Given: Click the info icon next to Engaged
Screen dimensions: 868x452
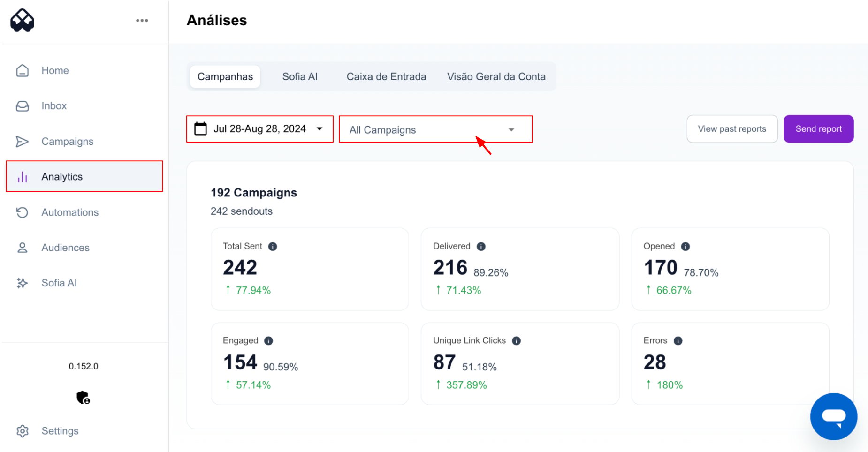Looking at the screenshot, I should click(x=268, y=341).
